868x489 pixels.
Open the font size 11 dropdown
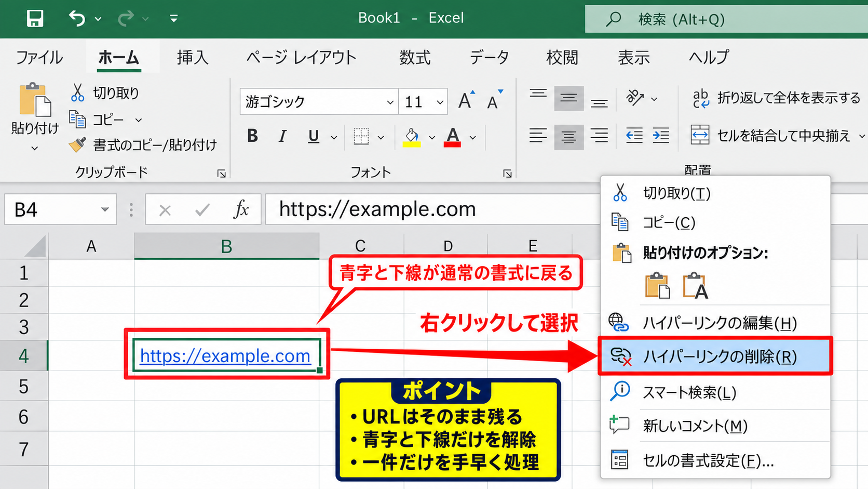pos(440,102)
